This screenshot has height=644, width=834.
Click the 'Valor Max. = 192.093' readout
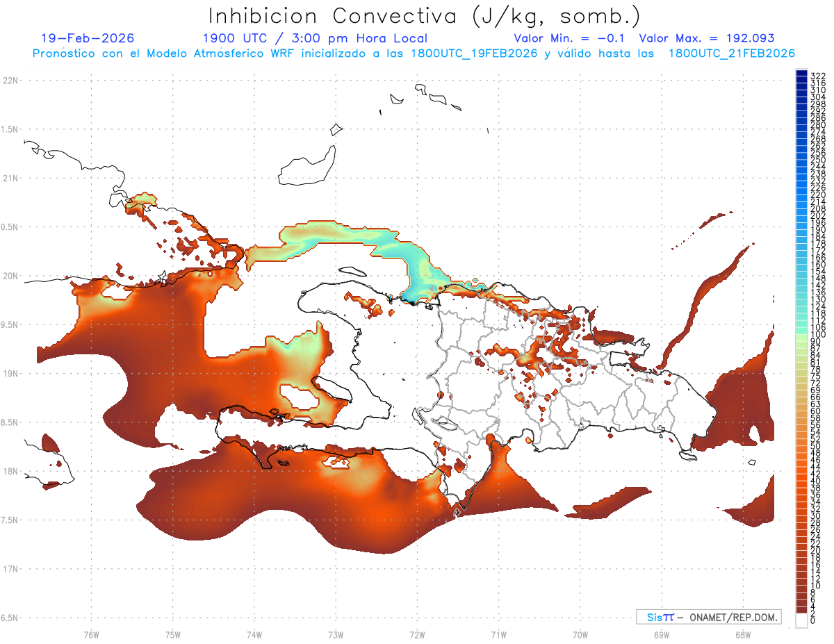click(x=706, y=38)
